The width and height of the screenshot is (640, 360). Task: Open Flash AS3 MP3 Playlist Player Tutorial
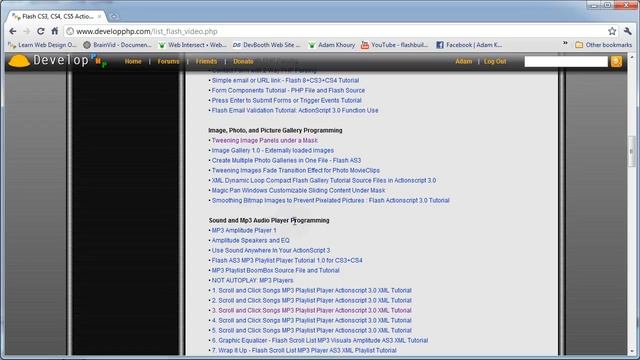(287, 260)
